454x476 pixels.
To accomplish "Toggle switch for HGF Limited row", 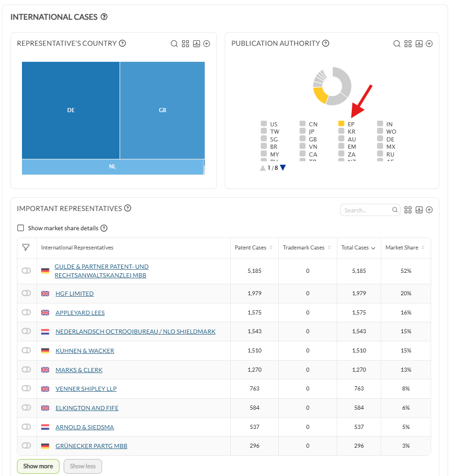I will [27, 293].
